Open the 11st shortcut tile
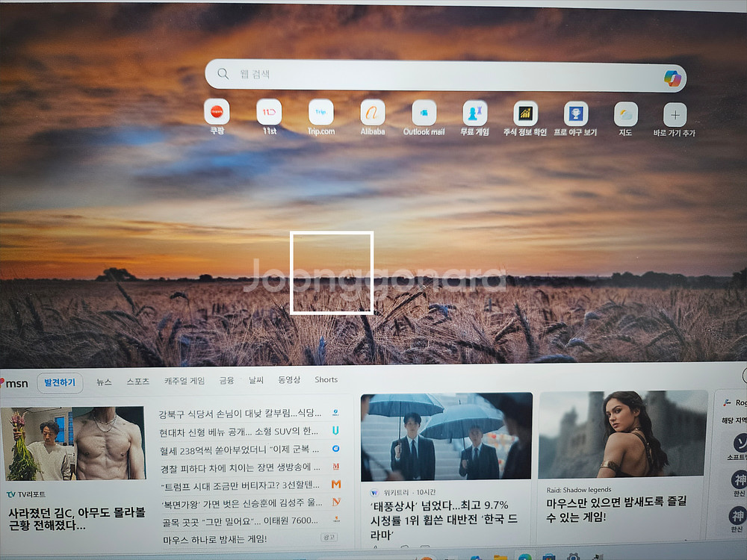Image resolution: width=747 pixels, height=560 pixels. 269,112
